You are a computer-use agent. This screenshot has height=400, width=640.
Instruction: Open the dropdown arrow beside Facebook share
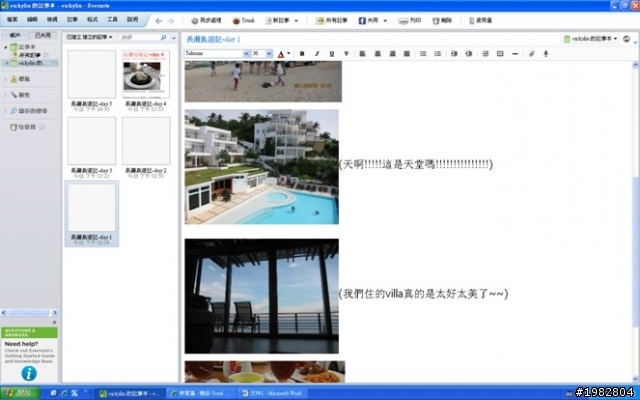pyautogui.click(x=385, y=21)
